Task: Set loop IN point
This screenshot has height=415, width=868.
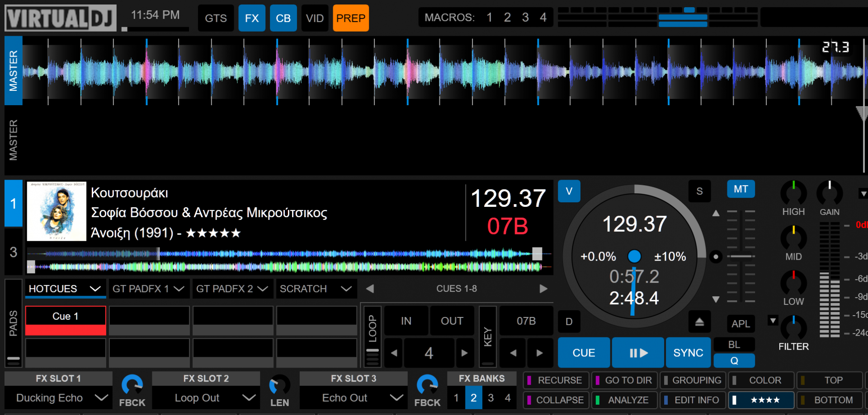Action: (406, 321)
